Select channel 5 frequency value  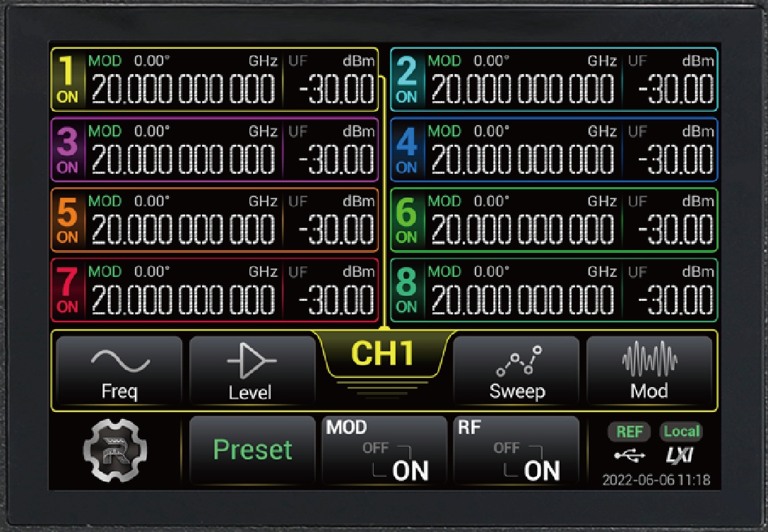183,229
